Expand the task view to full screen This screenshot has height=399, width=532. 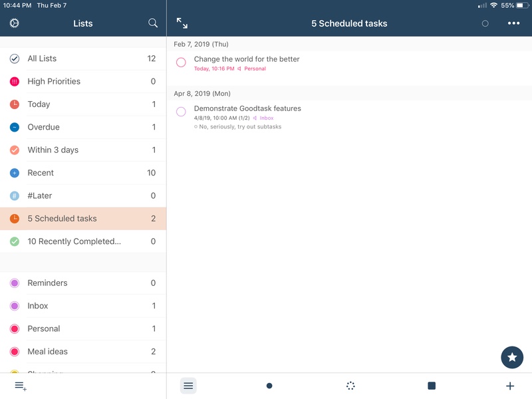click(182, 22)
